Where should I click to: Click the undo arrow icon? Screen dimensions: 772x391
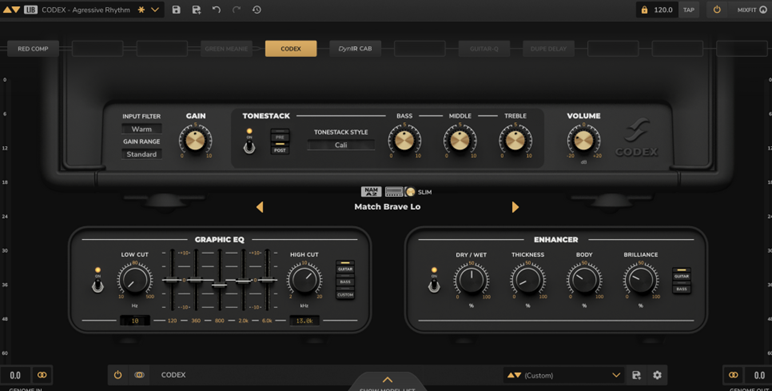(x=216, y=10)
